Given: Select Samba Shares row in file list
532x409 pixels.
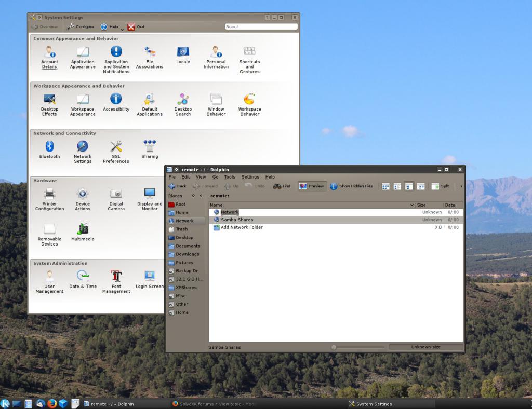Looking at the screenshot, I should pyautogui.click(x=336, y=220).
